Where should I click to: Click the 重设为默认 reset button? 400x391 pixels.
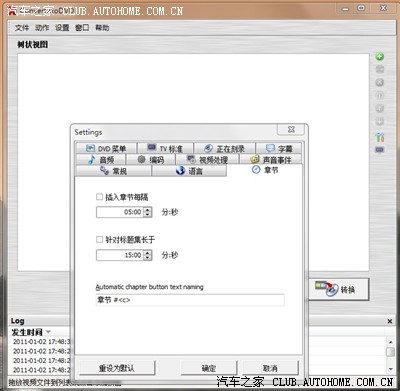point(117,368)
